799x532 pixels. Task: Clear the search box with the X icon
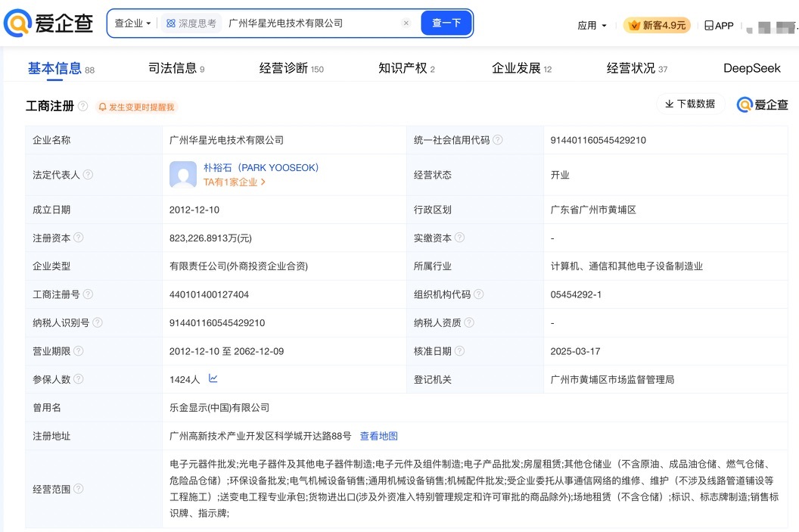click(x=406, y=23)
